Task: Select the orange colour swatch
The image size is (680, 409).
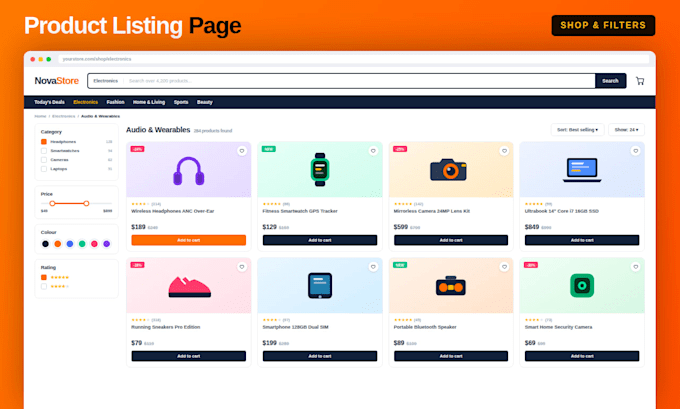Action: coord(58,244)
